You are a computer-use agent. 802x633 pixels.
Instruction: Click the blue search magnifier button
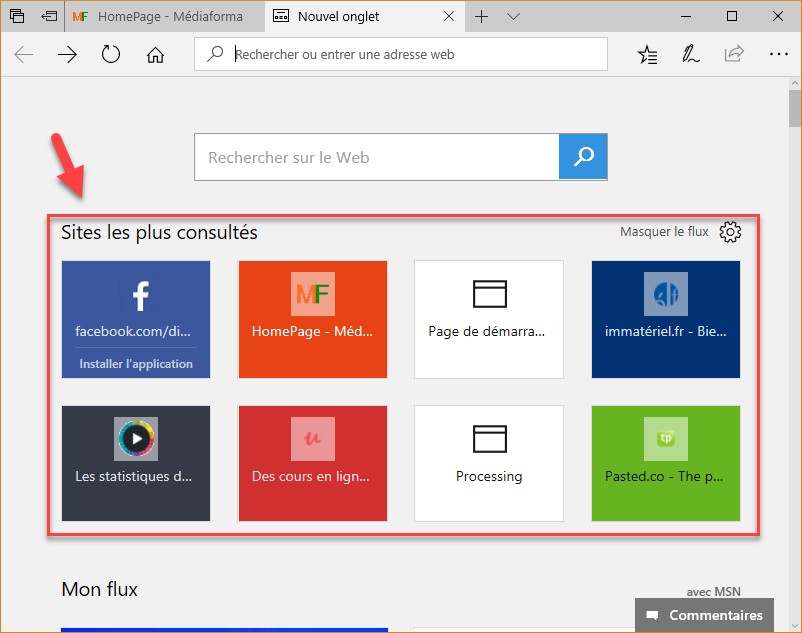point(583,157)
